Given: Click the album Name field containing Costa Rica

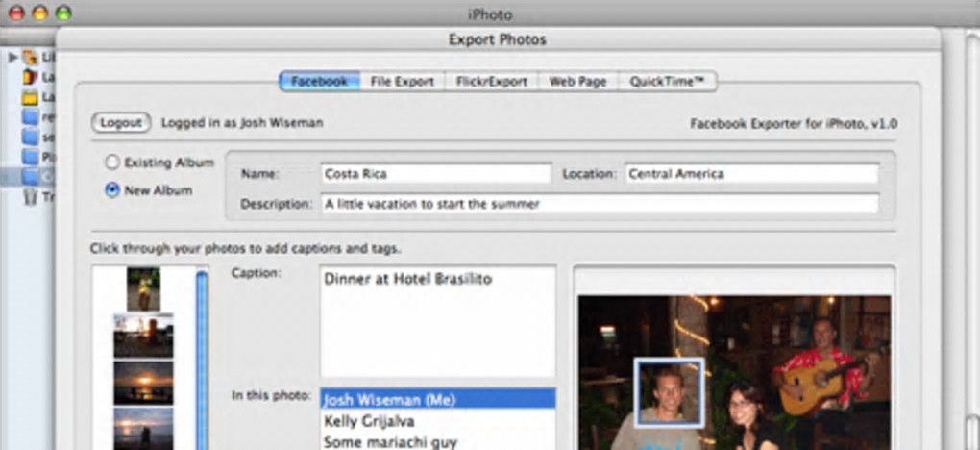Looking at the screenshot, I should 436,174.
